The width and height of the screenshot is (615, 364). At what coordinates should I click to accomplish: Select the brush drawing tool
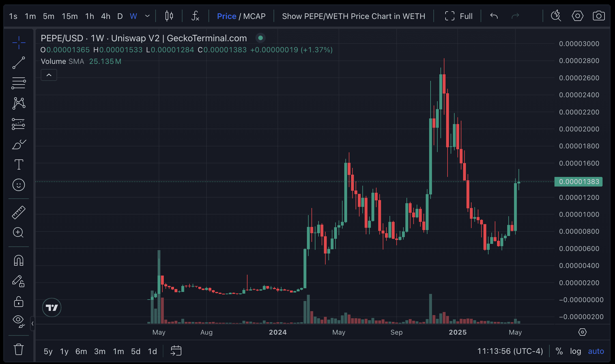tap(19, 144)
